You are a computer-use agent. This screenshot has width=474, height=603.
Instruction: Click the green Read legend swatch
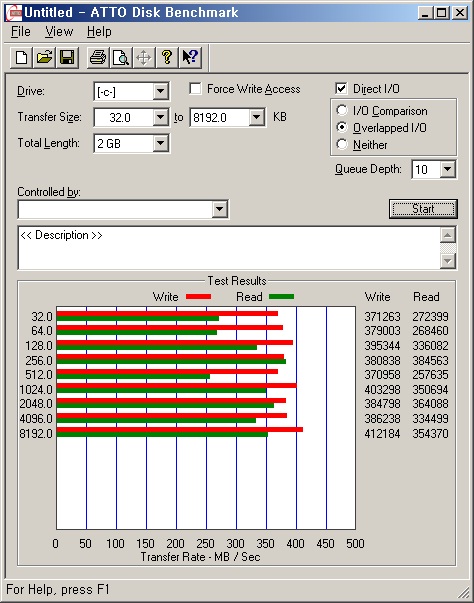tap(282, 297)
